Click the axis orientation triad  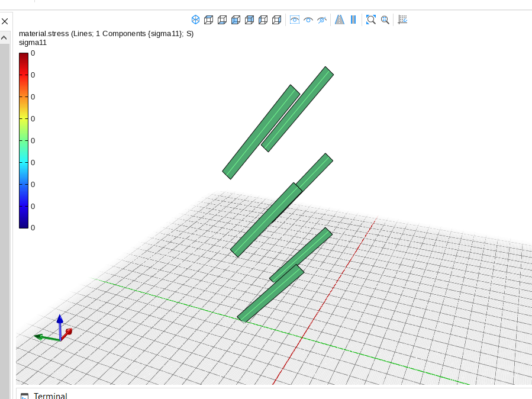tap(54, 329)
